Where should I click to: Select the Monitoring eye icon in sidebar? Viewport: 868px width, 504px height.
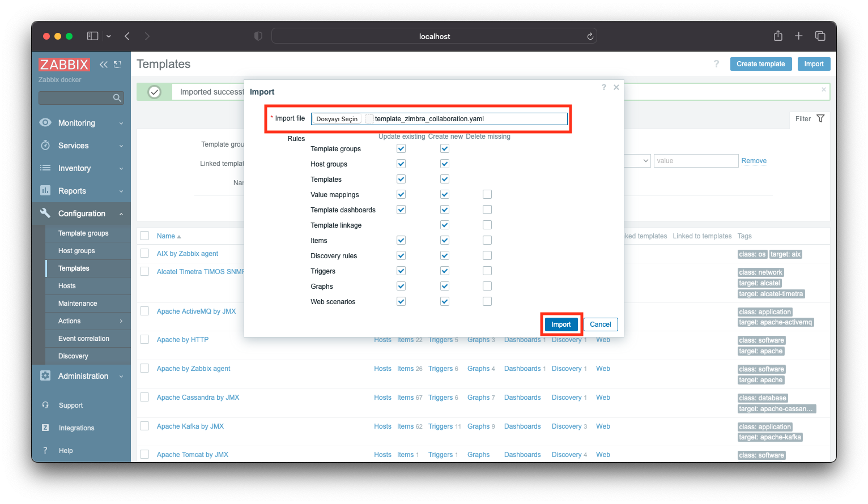tap(45, 123)
